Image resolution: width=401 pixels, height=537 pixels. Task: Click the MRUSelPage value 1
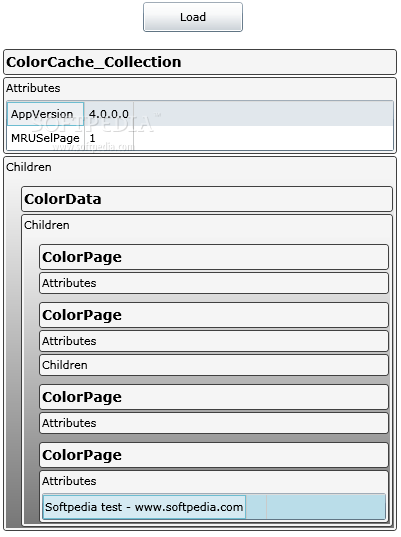(x=109, y=138)
